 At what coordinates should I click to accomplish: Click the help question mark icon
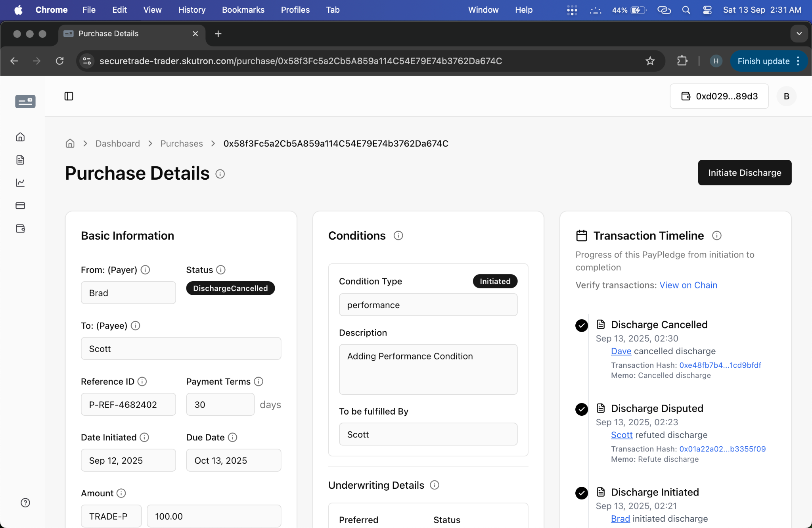pos(25,503)
